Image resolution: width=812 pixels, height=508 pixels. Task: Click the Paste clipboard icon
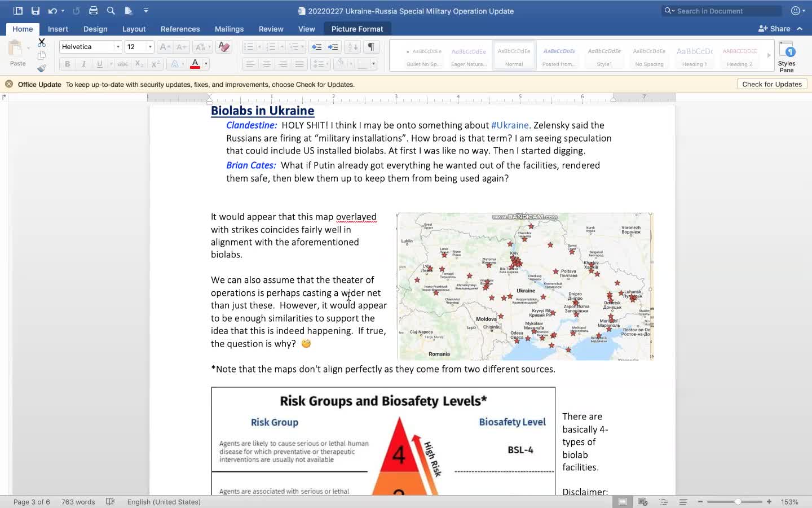pos(17,49)
